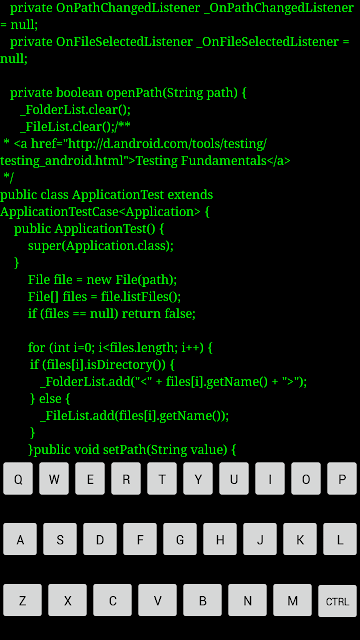Tap the CTRL key
The height and width of the screenshot is (640, 360).
pyautogui.click(x=337, y=601)
